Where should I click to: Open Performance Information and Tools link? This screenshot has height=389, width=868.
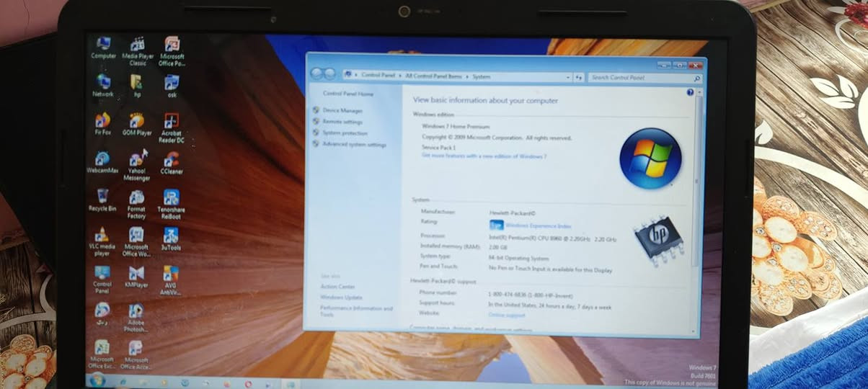pos(357,311)
